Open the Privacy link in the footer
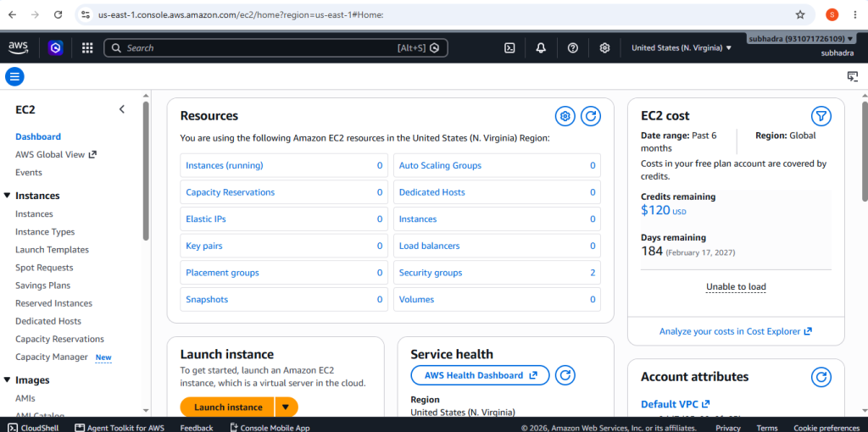Image resolution: width=868 pixels, height=432 pixels. [728, 428]
